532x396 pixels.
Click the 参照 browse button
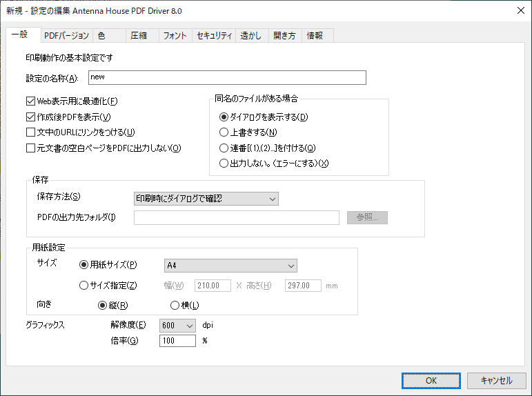coord(367,217)
